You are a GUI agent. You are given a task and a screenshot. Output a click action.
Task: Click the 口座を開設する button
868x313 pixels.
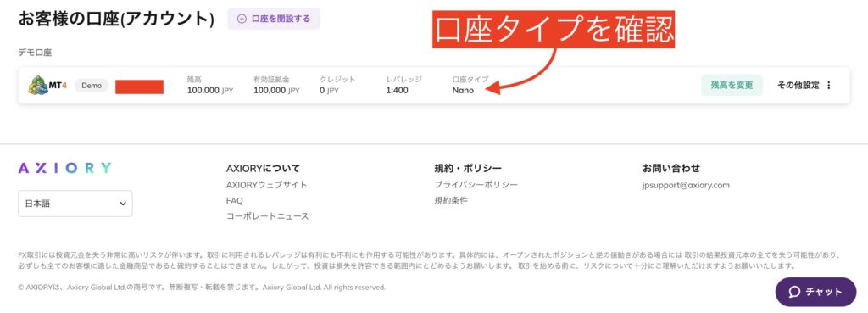274,19
